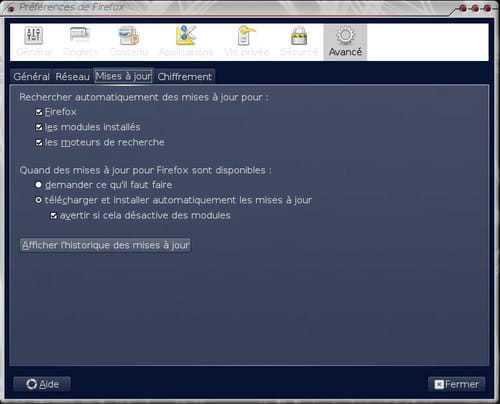Switch to the Chiffrement tab
This screenshot has height=404, width=500.
click(185, 77)
